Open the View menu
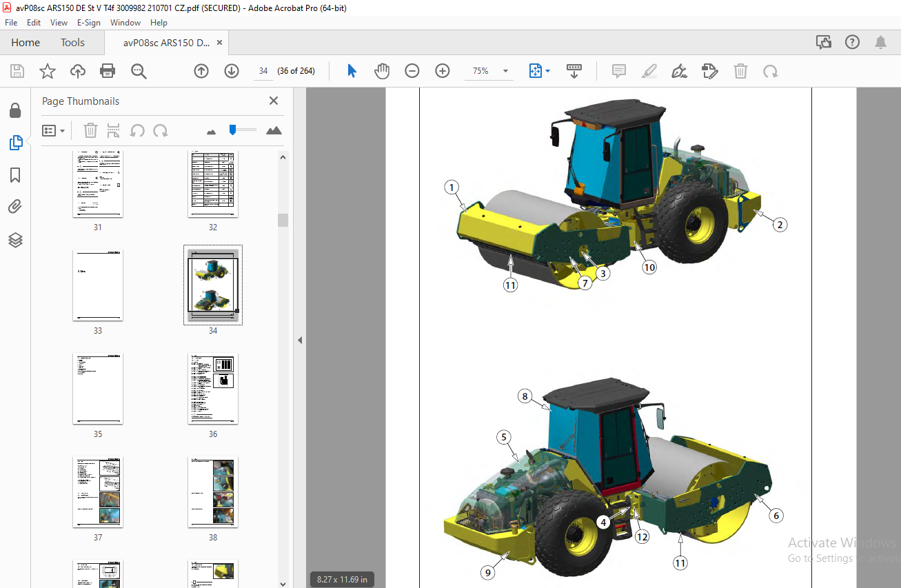The width and height of the screenshot is (901, 588). tap(59, 23)
